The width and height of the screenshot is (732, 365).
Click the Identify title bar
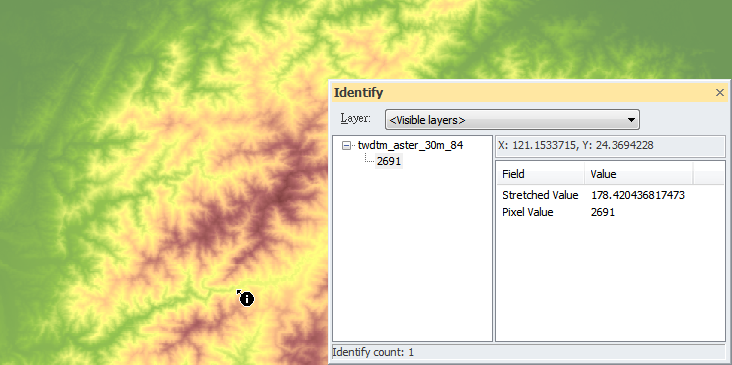pos(523,93)
